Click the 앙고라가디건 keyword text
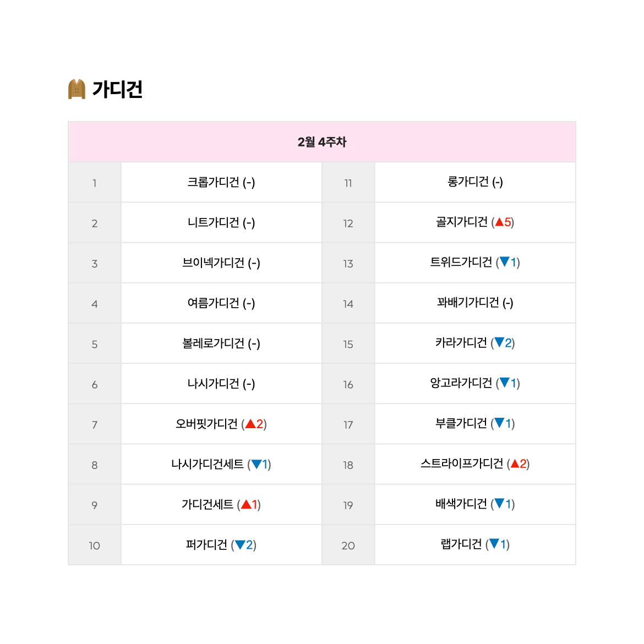This screenshot has height=644, width=644. coord(461,383)
